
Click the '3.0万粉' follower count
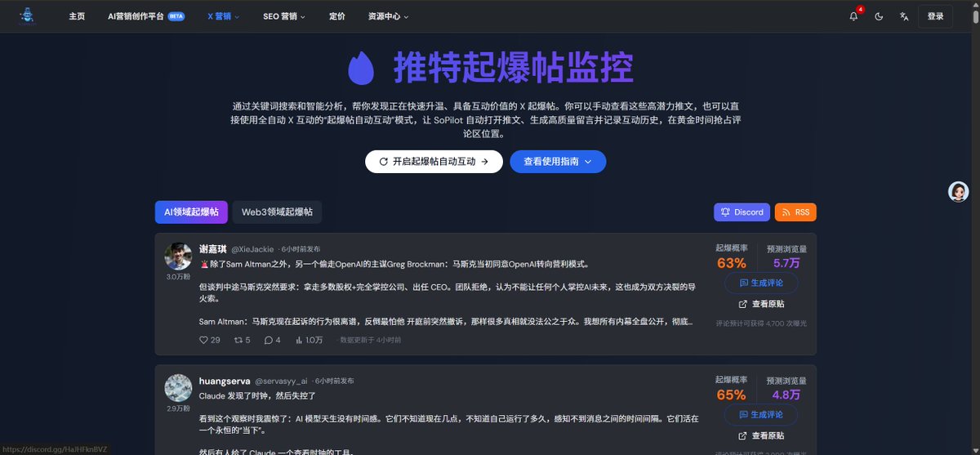178,277
